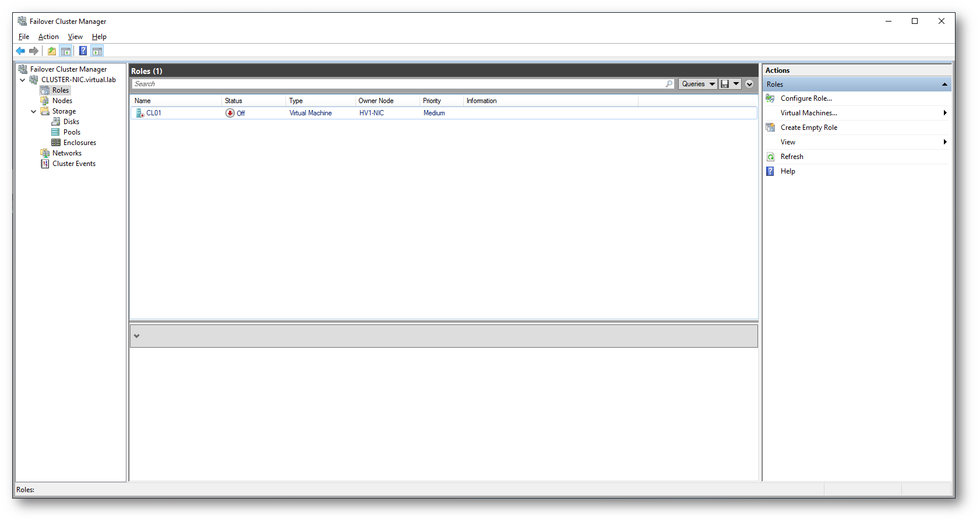
Task: Click Configure Role... action
Action: click(806, 98)
